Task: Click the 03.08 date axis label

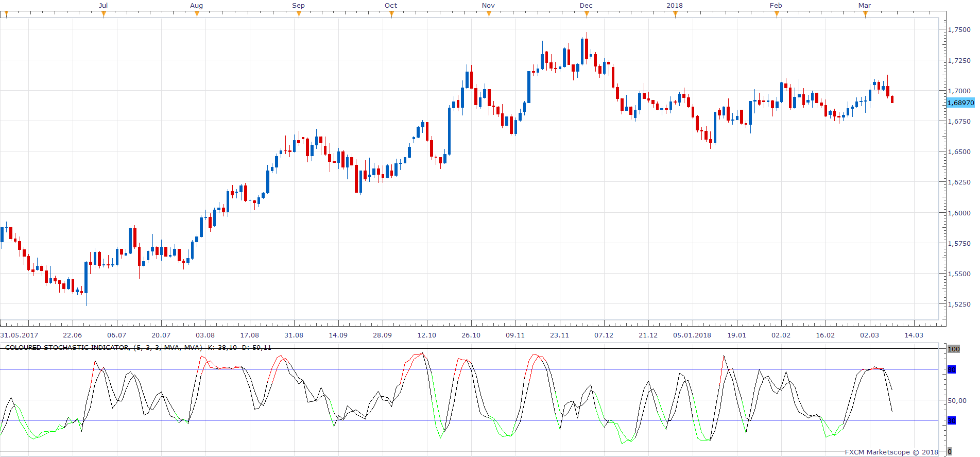Action: [205, 335]
